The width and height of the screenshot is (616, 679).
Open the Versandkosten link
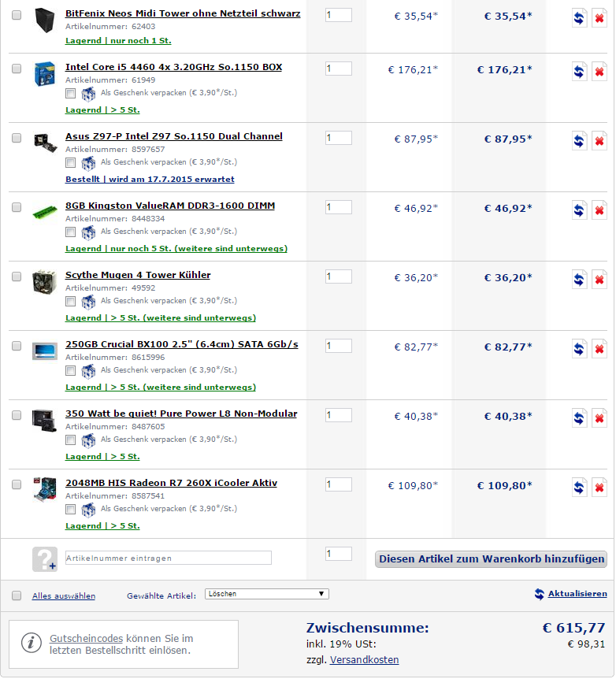point(364,660)
